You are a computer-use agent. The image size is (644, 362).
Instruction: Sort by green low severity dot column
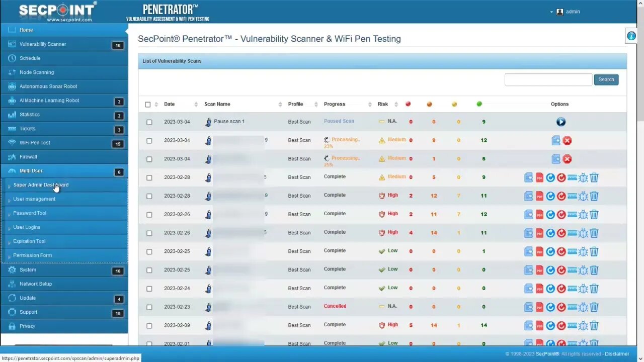point(479,104)
